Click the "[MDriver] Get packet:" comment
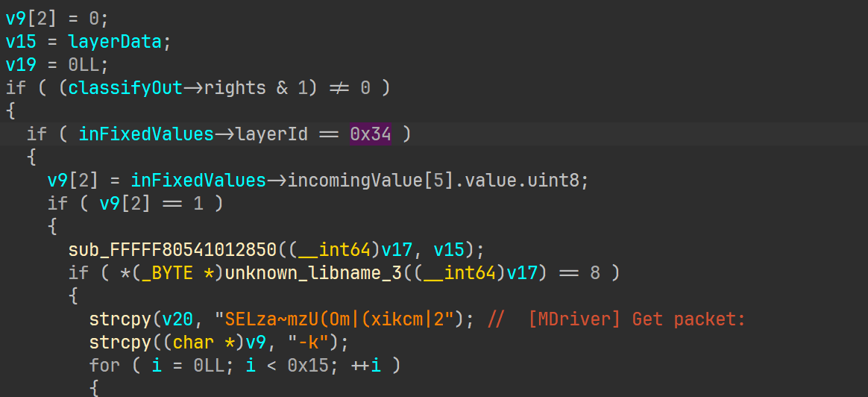The width and height of the screenshot is (868, 397). pos(636,319)
